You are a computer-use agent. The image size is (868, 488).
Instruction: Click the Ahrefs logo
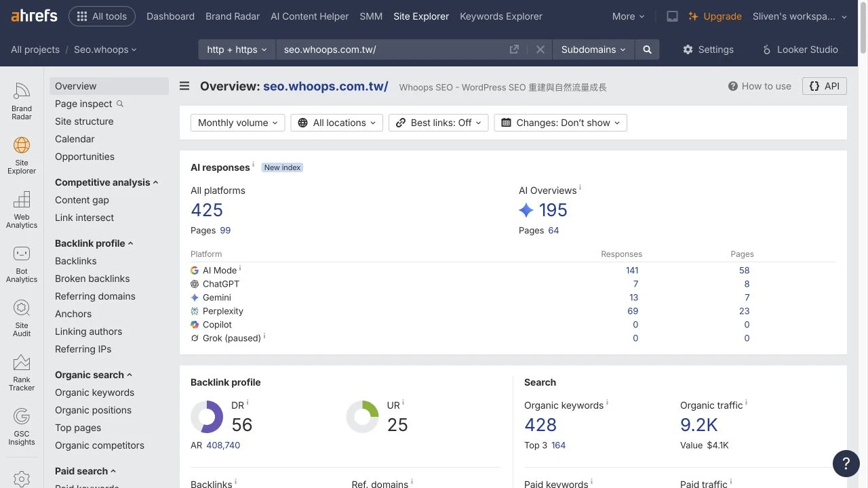pyautogui.click(x=34, y=16)
